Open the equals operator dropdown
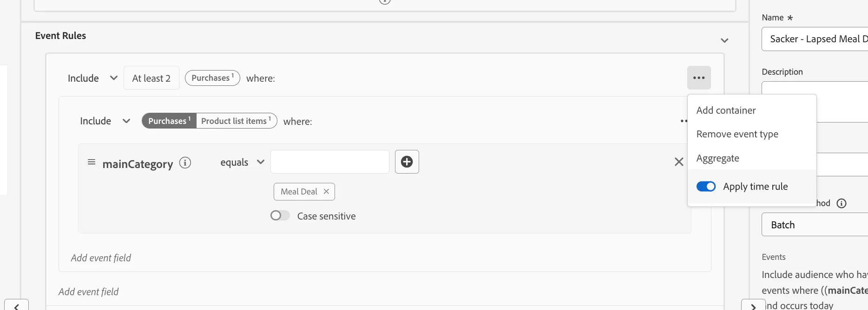This screenshot has height=310, width=868. coord(242,162)
